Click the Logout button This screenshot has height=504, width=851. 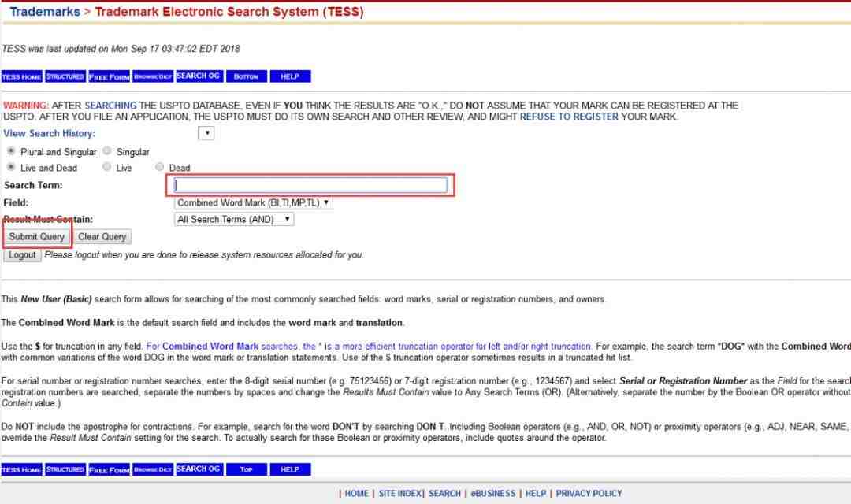[22, 255]
